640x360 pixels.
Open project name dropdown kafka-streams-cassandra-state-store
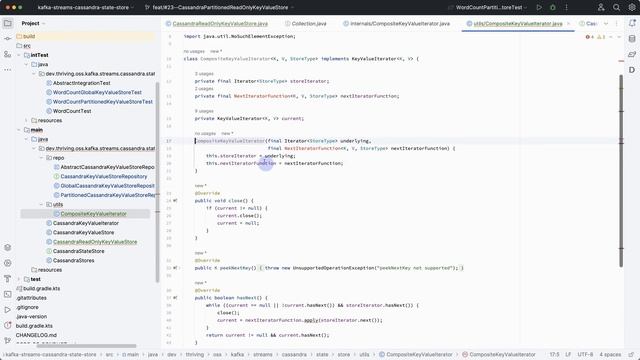pyautogui.click(x=85, y=7)
